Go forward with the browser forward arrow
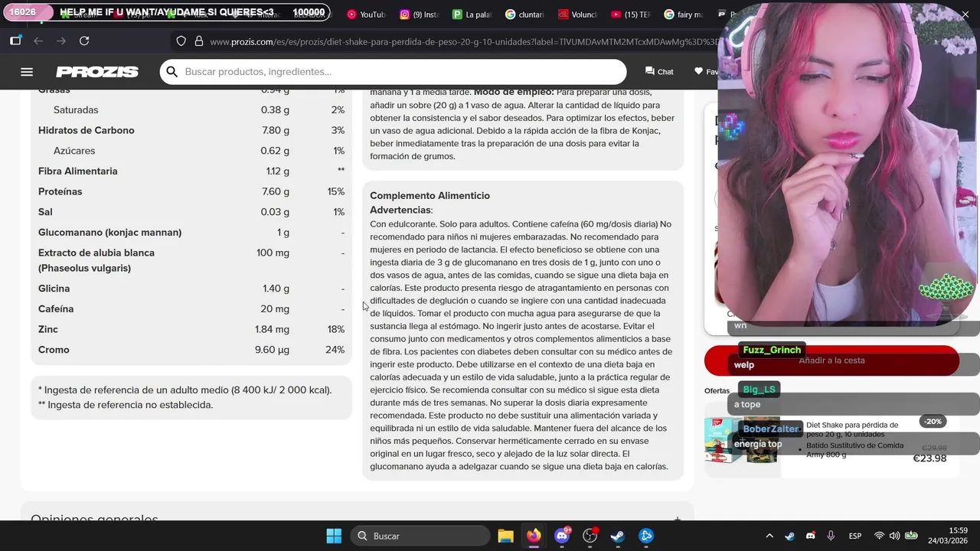The width and height of the screenshot is (980, 551). click(61, 41)
